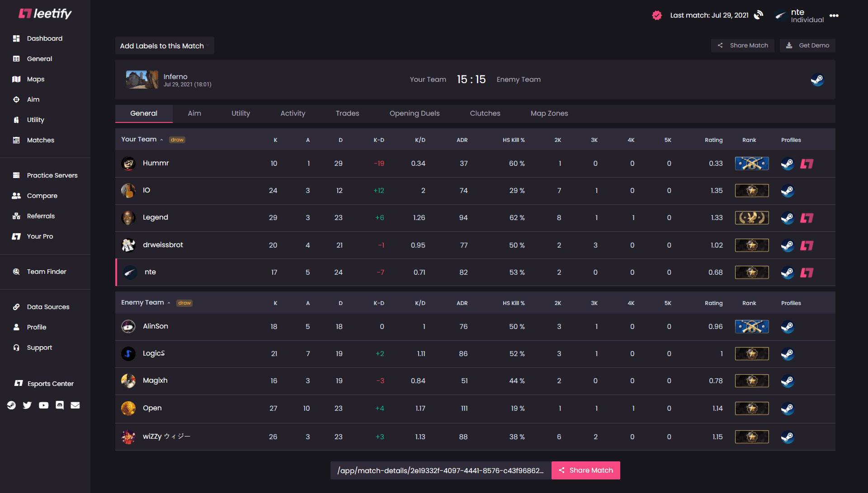Open Leetify profile of nte row
868x493 pixels.
[x=807, y=272]
